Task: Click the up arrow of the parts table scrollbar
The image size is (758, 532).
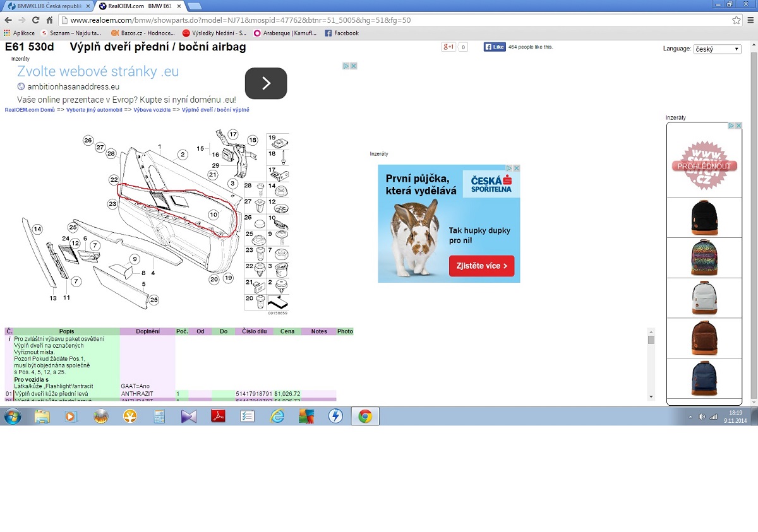Action: [651, 331]
